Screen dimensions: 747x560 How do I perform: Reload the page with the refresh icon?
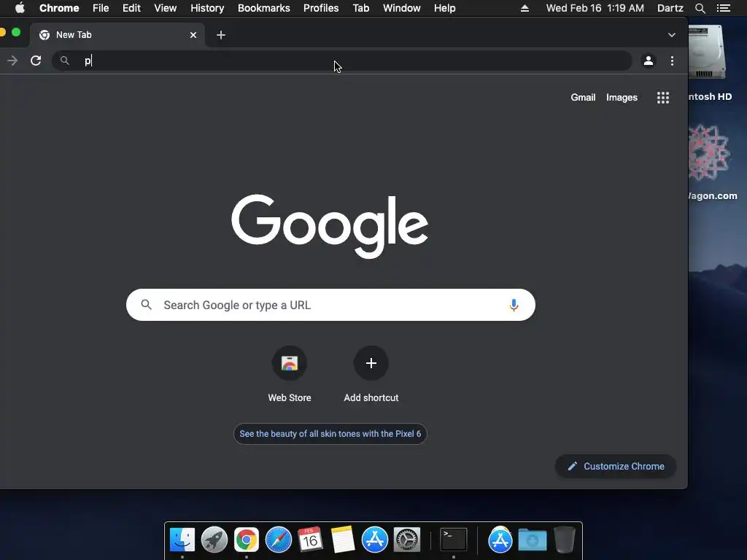pos(36,61)
